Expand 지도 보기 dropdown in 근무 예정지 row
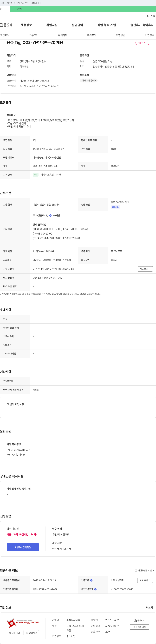156x644 pixels. (145, 269)
